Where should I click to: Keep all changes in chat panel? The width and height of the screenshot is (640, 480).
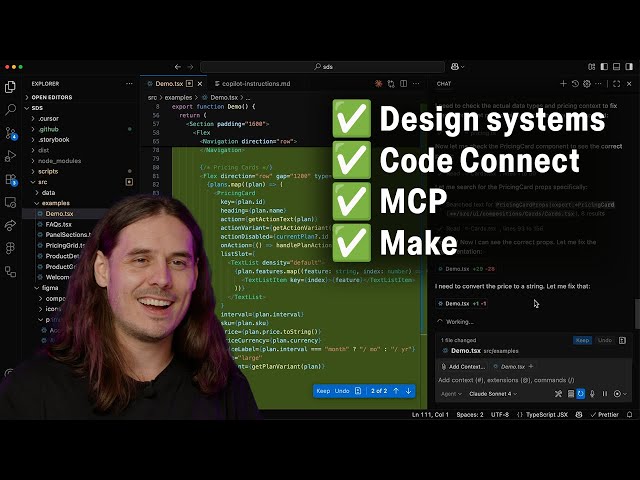click(x=582, y=340)
